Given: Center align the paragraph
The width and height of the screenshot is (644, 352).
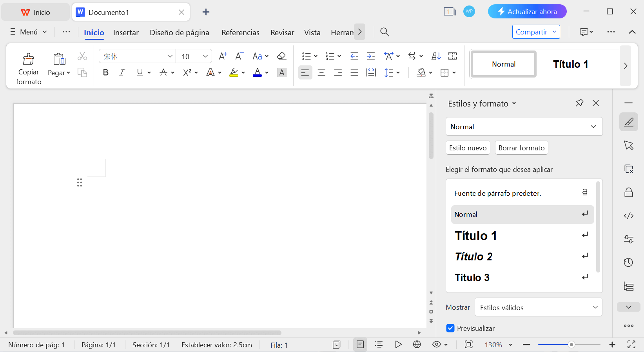Looking at the screenshot, I should click(321, 72).
